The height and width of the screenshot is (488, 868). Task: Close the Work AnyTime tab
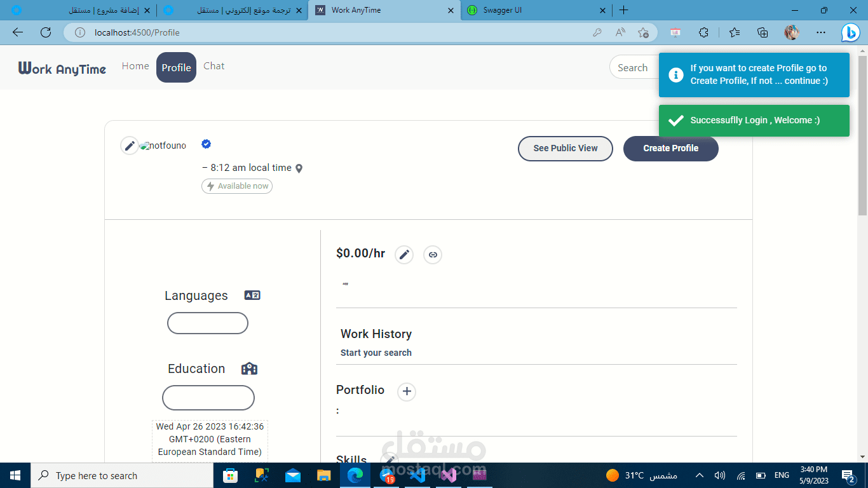[451, 10]
